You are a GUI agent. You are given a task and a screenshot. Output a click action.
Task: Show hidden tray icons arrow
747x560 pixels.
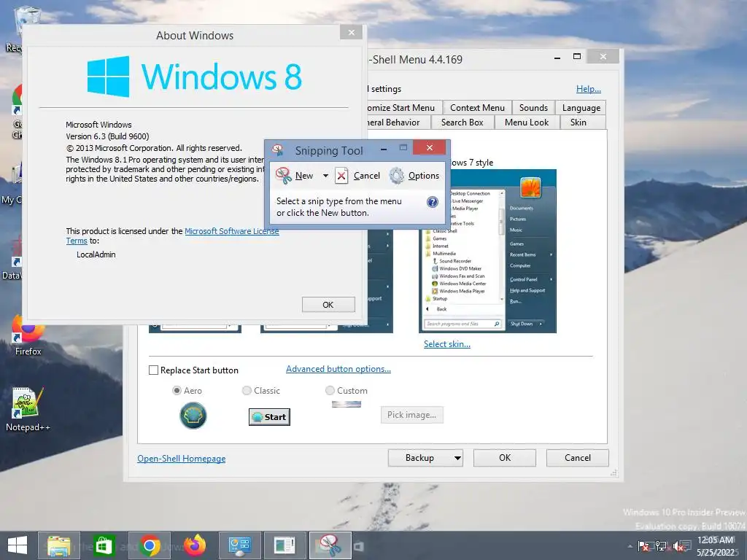(630, 546)
